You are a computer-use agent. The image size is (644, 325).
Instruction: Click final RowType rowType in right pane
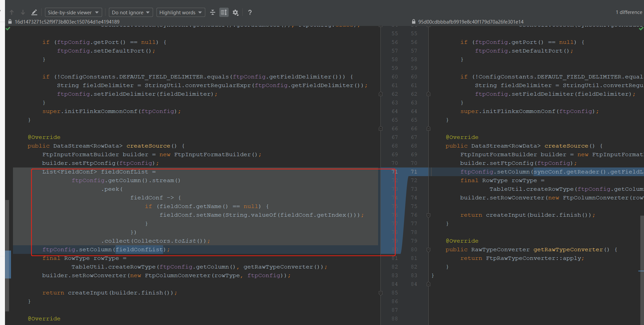(x=502, y=180)
